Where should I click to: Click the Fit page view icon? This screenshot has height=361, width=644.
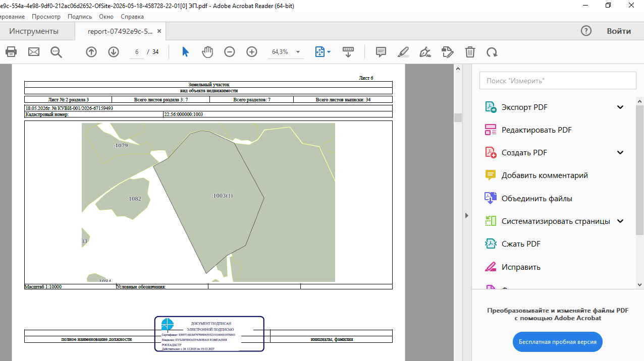319,52
